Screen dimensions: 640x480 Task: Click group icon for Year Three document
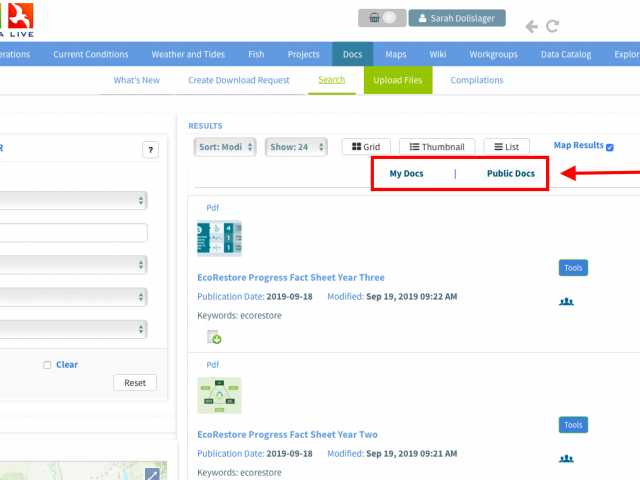click(566, 302)
